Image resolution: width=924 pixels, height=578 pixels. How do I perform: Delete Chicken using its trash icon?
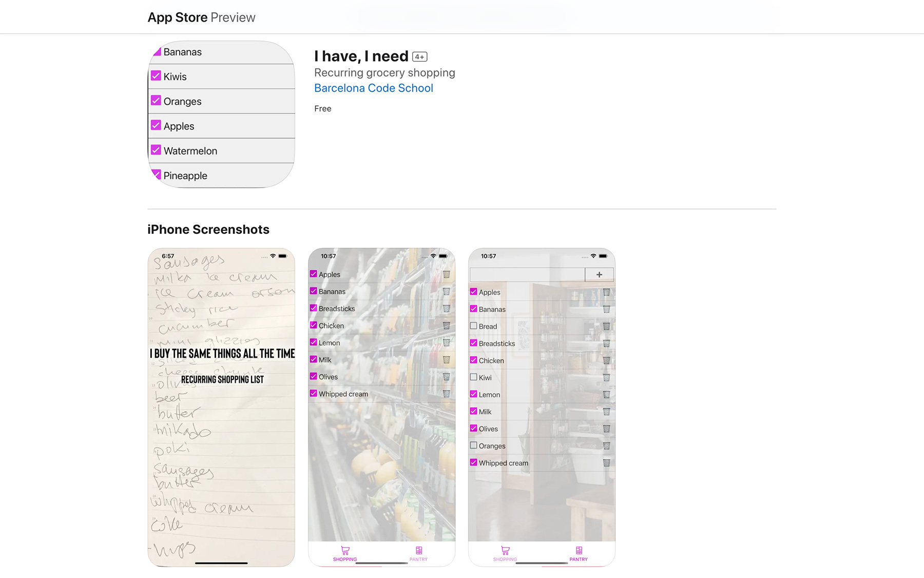click(x=447, y=325)
